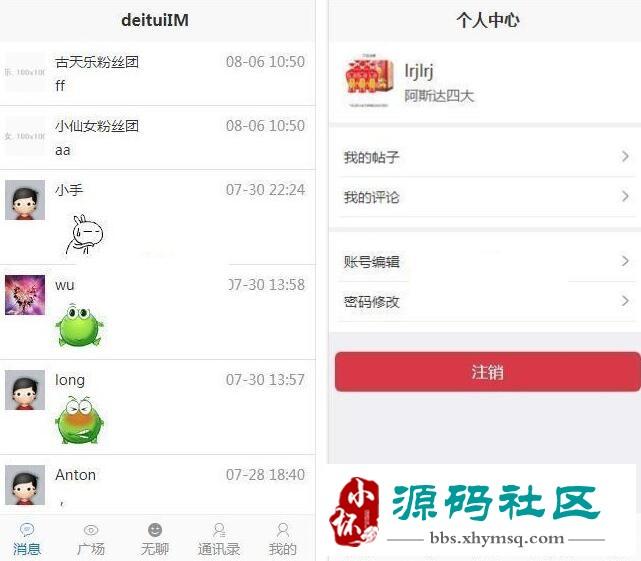Click the rabbit sticker in 小手 chat

tap(85, 235)
